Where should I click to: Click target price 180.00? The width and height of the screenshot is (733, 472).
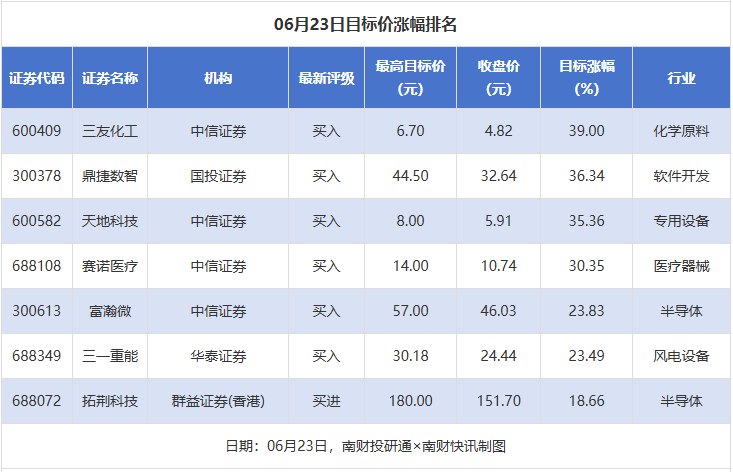click(410, 400)
